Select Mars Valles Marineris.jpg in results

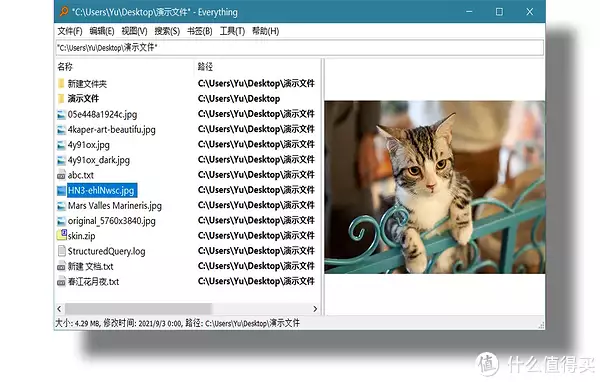point(115,206)
